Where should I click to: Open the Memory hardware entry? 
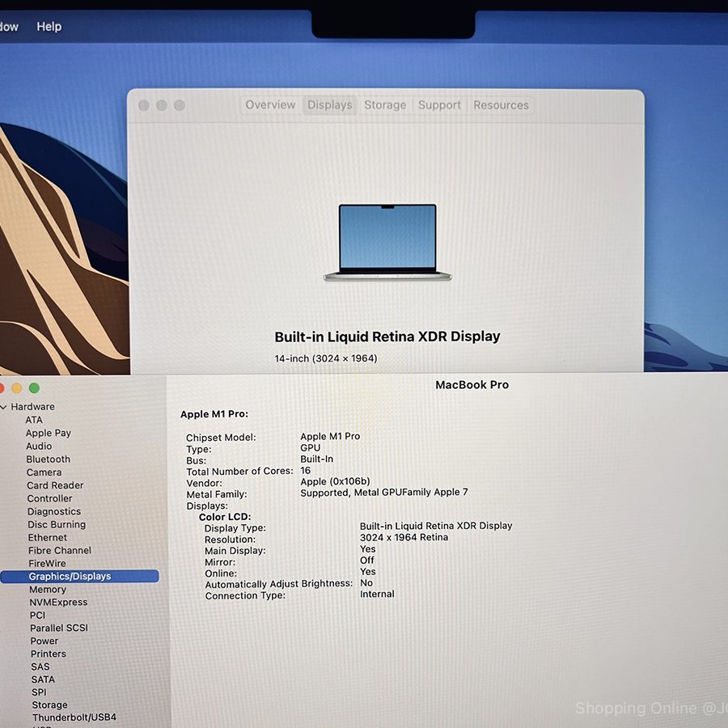point(48,589)
